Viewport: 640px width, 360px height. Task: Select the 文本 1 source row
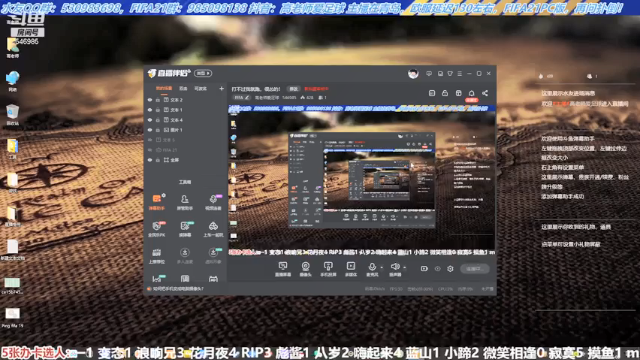[185, 110]
